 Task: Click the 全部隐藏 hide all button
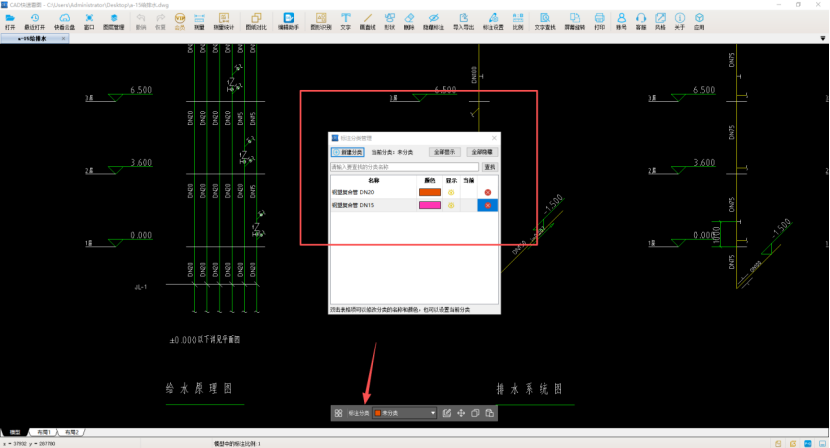(x=482, y=152)
